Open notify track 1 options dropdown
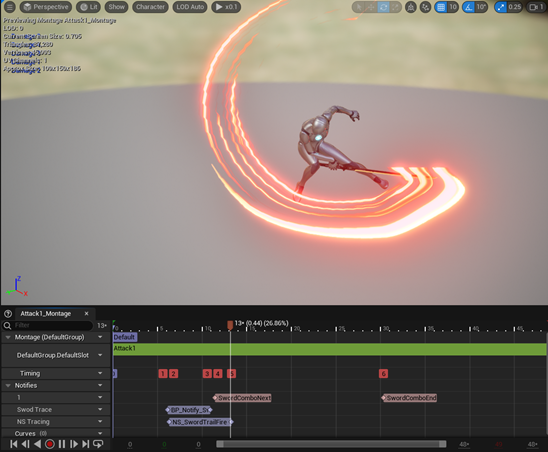The width and height of the screenshot is (548, 452). pyautogui.click(x=100, y=397)
